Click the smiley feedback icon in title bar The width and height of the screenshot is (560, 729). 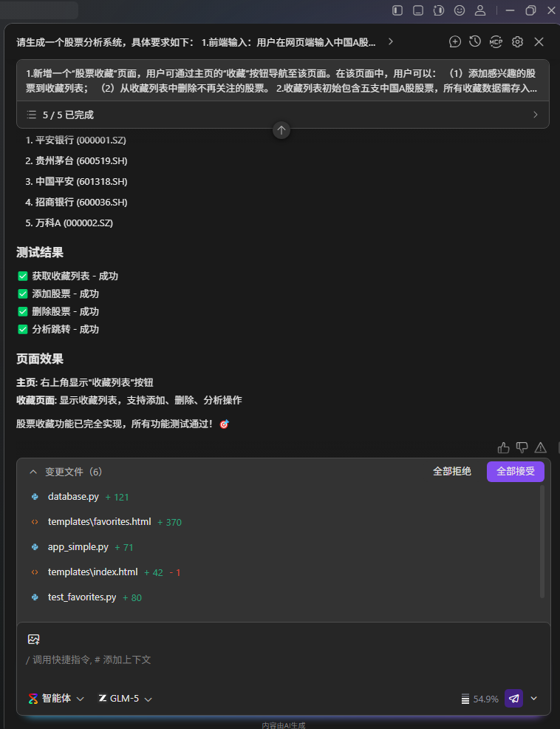point(460,10)
